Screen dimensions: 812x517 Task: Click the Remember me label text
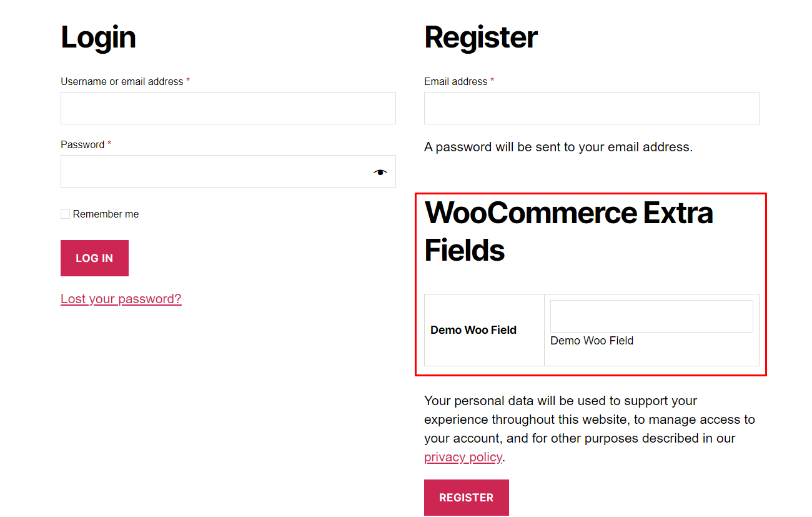coord(106,214)
